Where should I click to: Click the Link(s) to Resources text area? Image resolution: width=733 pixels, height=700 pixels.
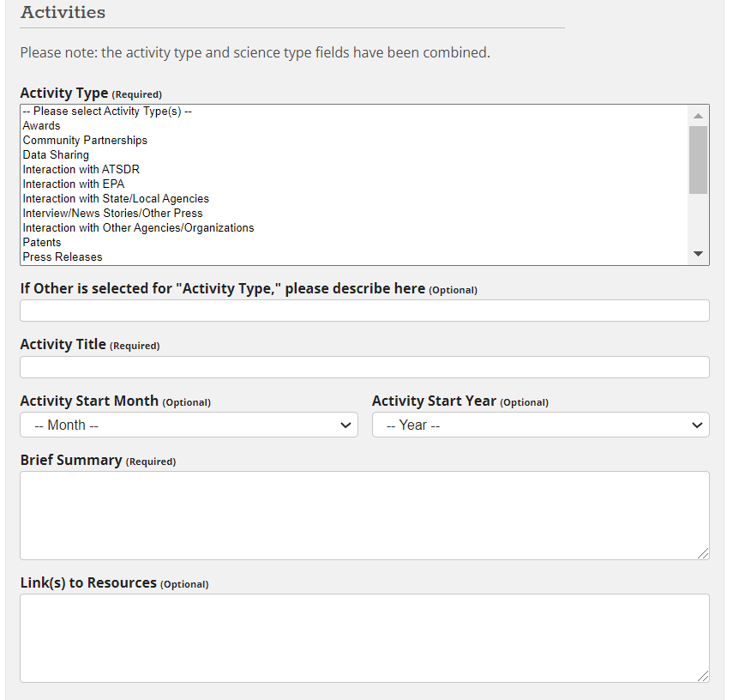364,637
